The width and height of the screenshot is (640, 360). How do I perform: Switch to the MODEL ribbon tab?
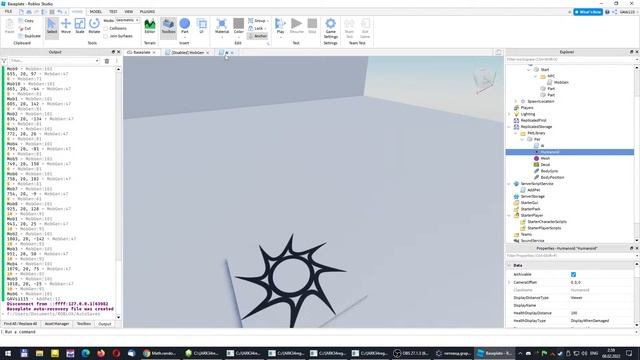(96, 12)
